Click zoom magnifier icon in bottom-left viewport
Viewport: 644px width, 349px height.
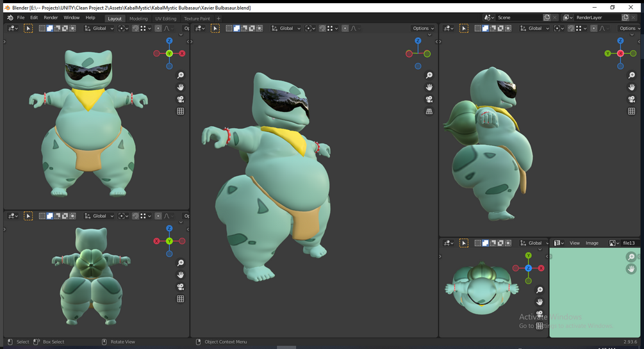[180, 263]
